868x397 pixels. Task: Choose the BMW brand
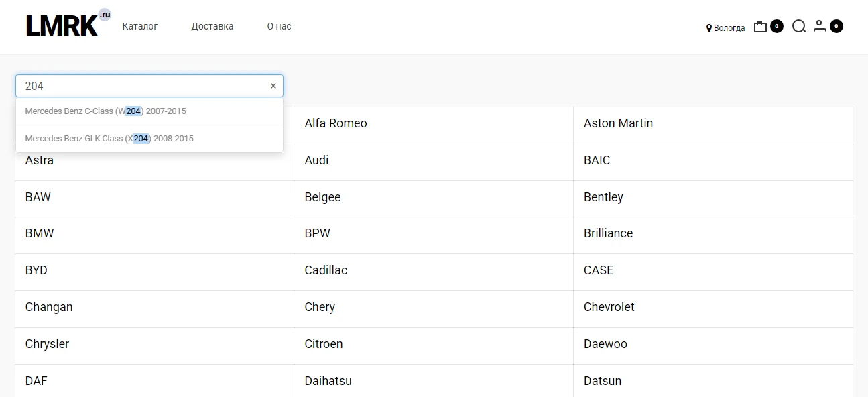[x=40, y=233]
